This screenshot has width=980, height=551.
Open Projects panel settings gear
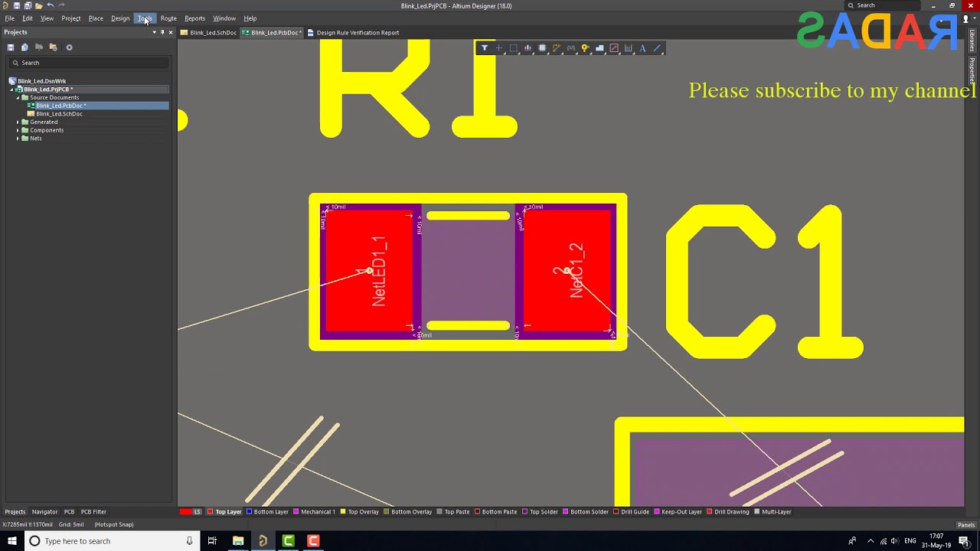pyautogui.click(x=69, y=47)
